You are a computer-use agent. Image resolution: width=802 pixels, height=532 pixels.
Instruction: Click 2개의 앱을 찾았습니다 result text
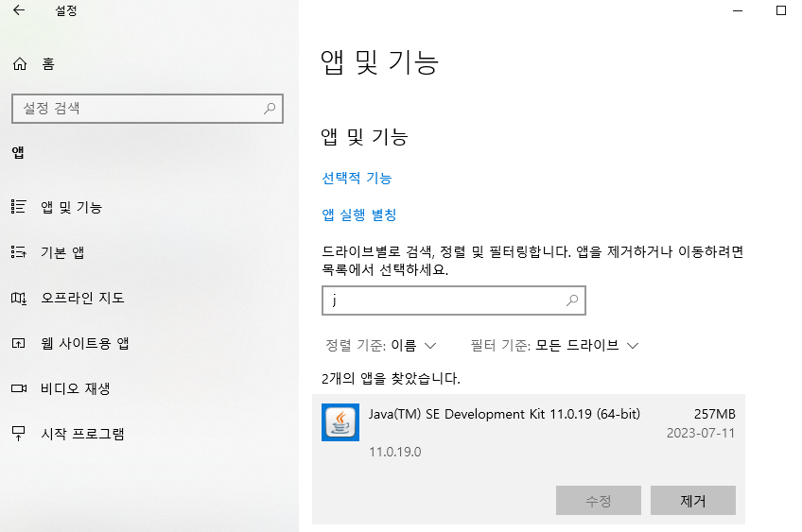pyautogui.click(x=391, y=379)
